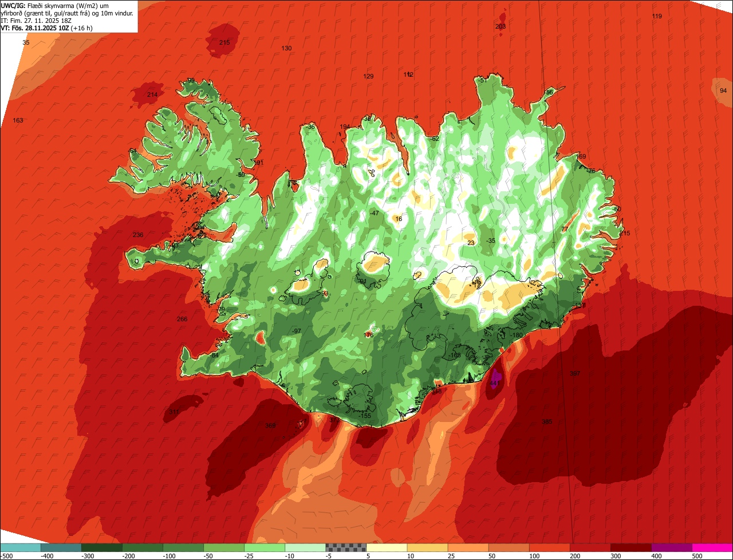Click the initial time 'IT: Fim. 27. 11. 2025 18Z'
Viewport: 733px width, 560px height.
(37, 20)
